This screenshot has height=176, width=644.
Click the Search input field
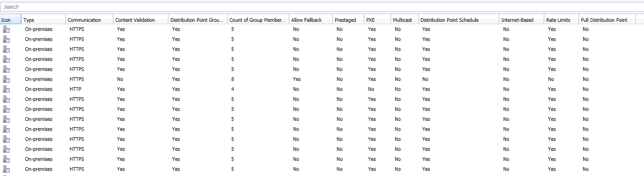click(322, 7)
